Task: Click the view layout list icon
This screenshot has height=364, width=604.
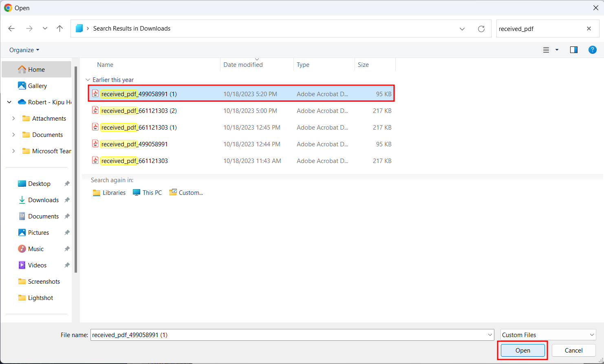Action: [546, 50]
